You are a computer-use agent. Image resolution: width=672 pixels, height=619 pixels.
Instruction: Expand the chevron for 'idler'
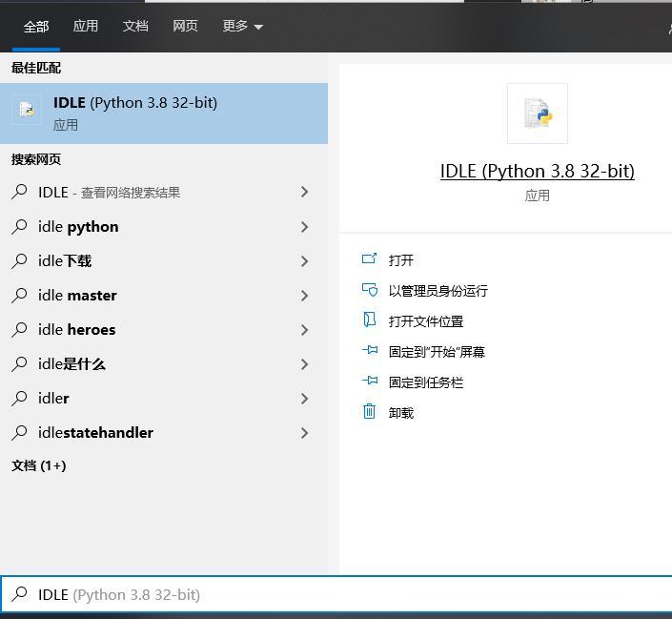(x=304, y=399)
